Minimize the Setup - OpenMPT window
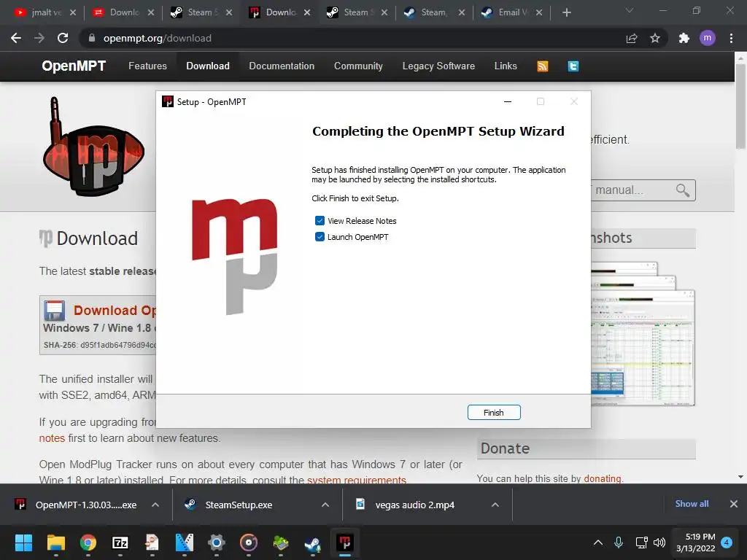747x560 pixels. coord(508,101)
